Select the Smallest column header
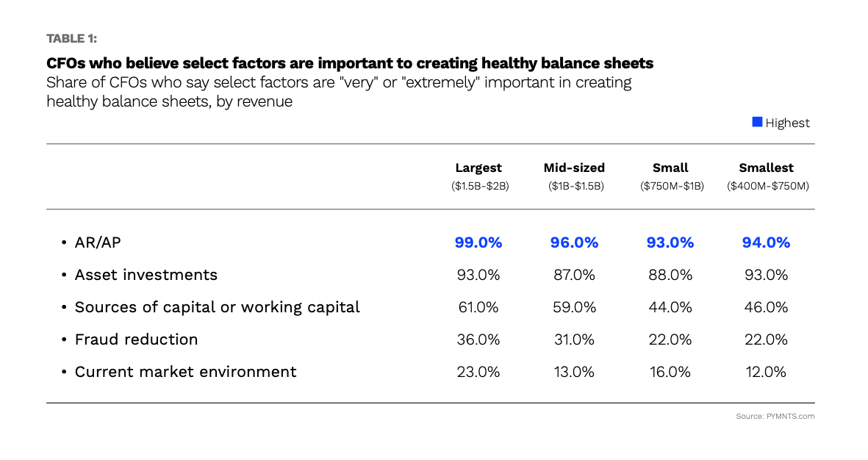The image size is (868, 460). click(x=767, y=168)
